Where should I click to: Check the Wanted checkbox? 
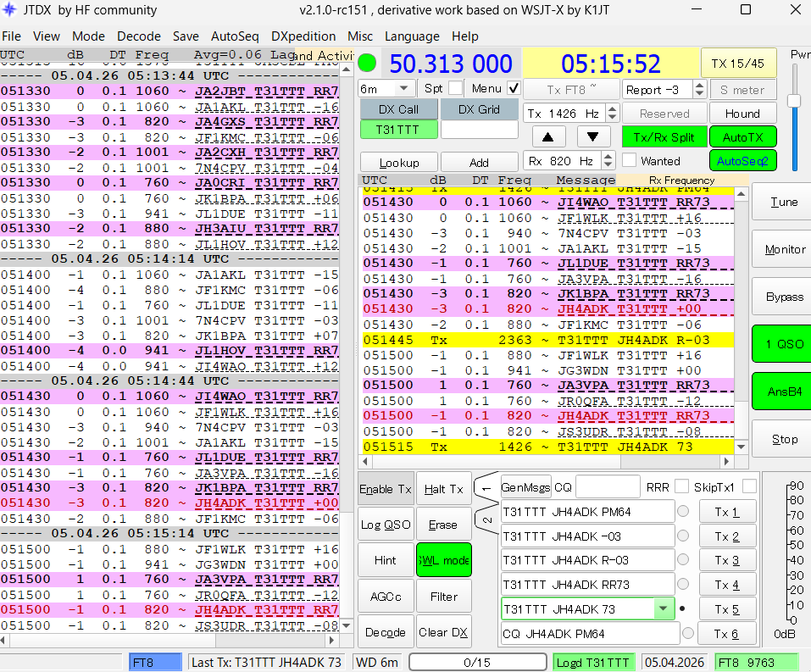coord(630,160)
